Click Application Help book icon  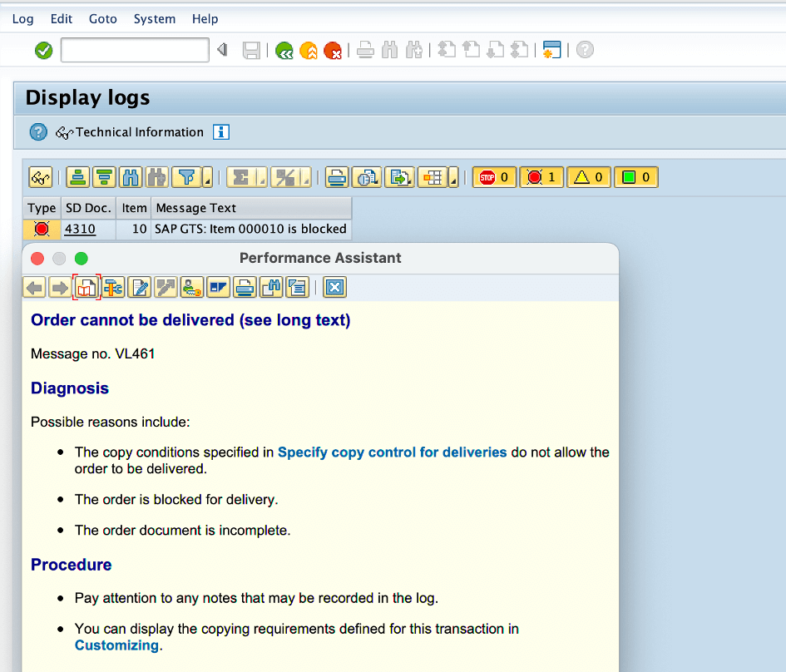click(x=87, y=288)
